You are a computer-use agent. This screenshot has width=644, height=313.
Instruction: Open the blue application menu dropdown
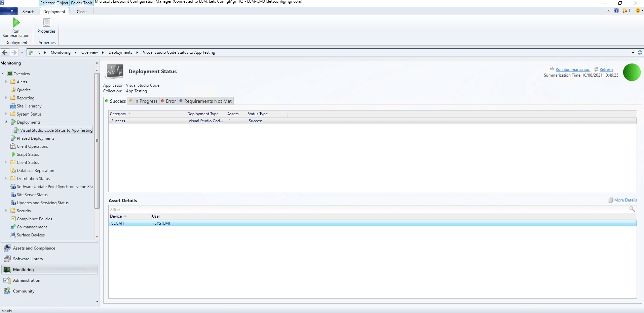click(x=9, y=11)
